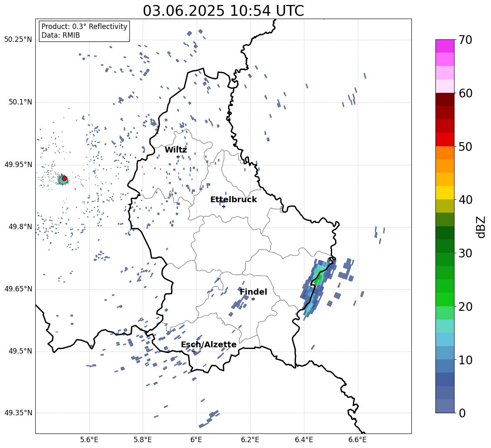Viewport: 491px width, 448px height.
Task: Click the 49.95°N latitude label
Action: pos(18,165)
